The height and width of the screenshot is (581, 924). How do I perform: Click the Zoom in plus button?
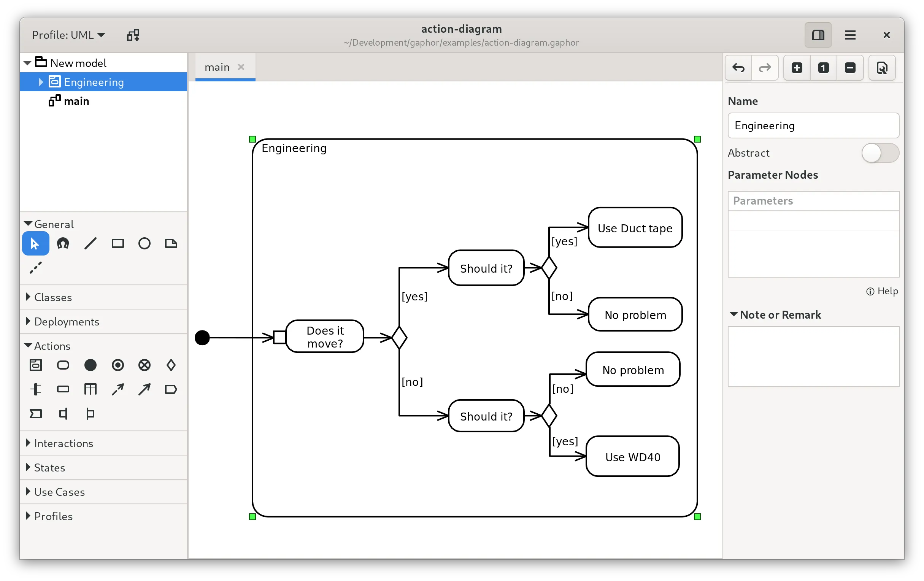coord(797,68)
